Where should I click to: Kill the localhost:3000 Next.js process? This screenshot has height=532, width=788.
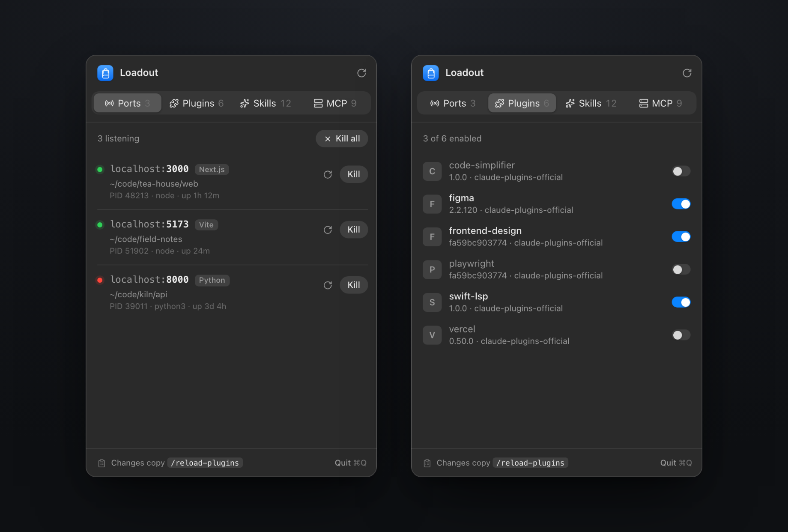[354, 174]
